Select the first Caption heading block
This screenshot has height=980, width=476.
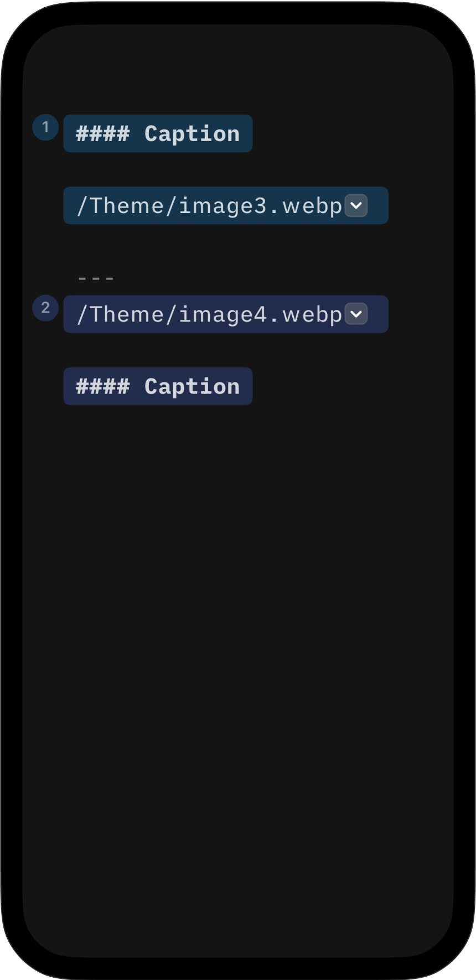[x=158, y=134]
